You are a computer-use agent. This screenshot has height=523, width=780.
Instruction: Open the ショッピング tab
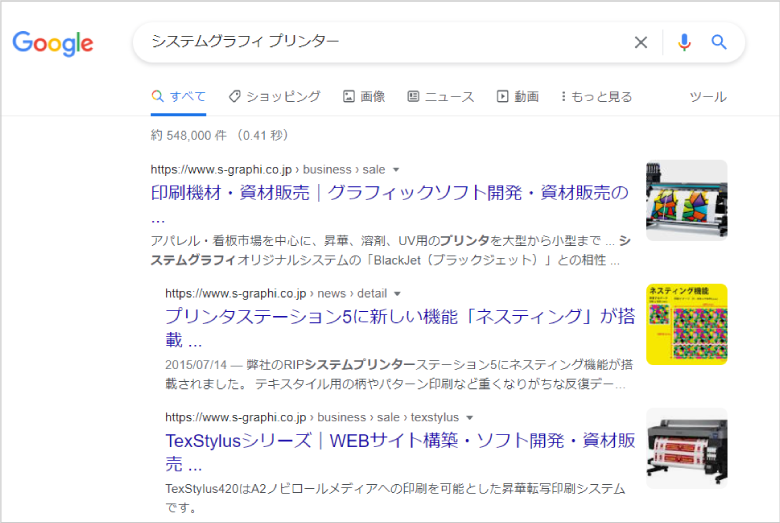[x=275, y=97]
